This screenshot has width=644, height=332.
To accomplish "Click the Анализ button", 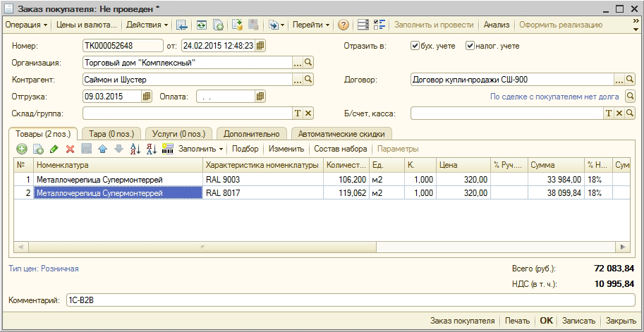I will (496, 25).
